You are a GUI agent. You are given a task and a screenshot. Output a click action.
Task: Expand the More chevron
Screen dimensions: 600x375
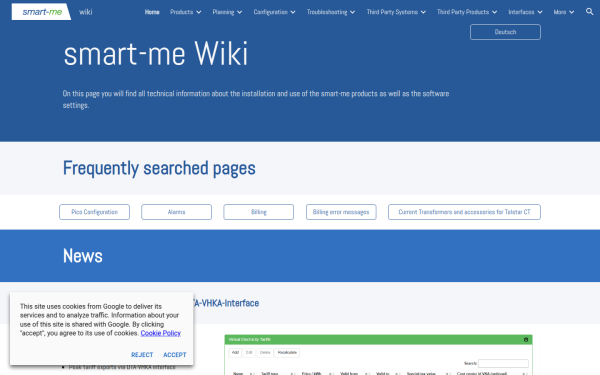pos(571,12)
